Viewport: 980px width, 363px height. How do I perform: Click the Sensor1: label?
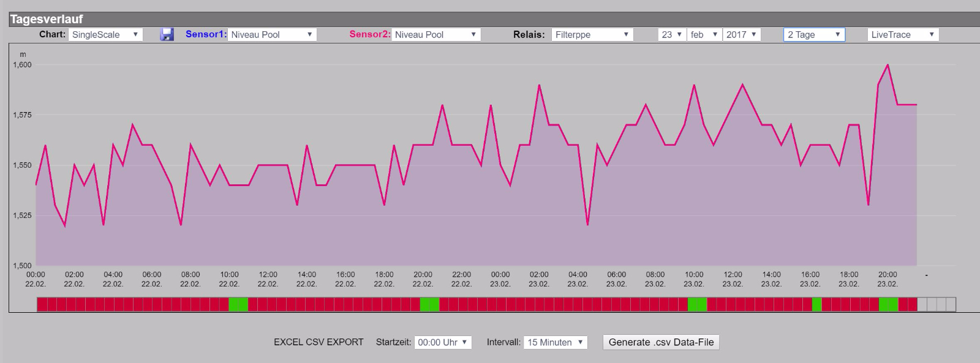tap(206, 34)
